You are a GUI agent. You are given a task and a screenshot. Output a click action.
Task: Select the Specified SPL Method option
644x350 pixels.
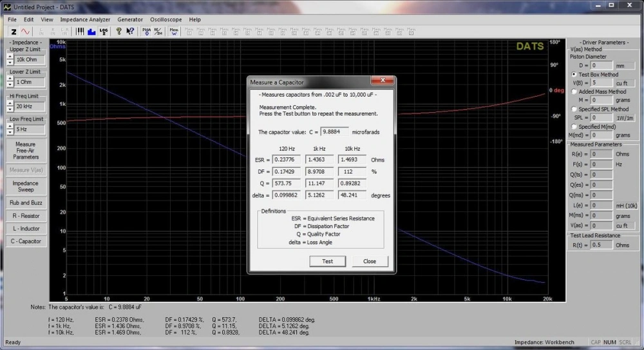pyautogui.click(x=574, y=110)
